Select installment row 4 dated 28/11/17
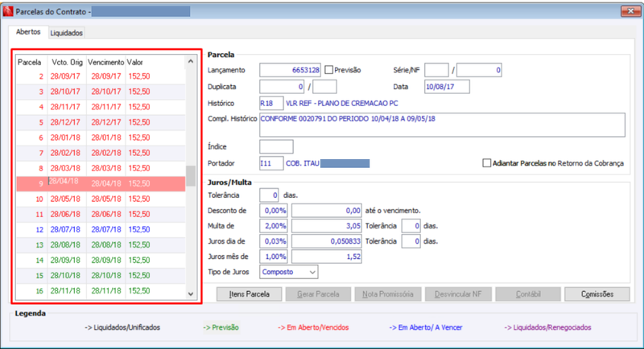This screenshot has height=349, width=644. click(101, 107)
